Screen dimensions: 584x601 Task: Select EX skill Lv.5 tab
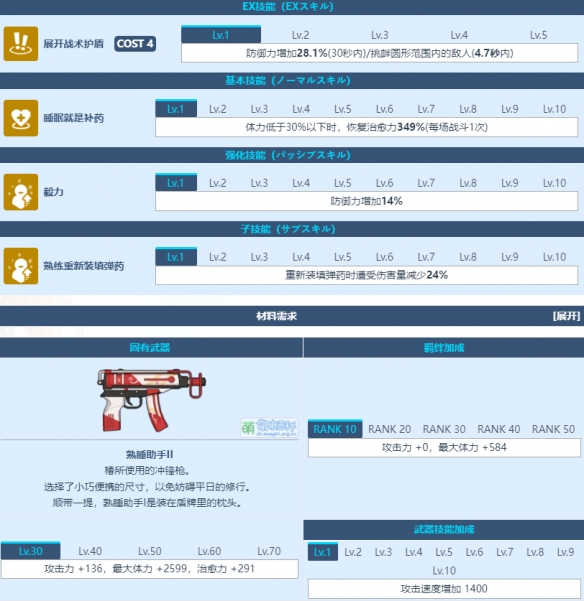[538, 35]
